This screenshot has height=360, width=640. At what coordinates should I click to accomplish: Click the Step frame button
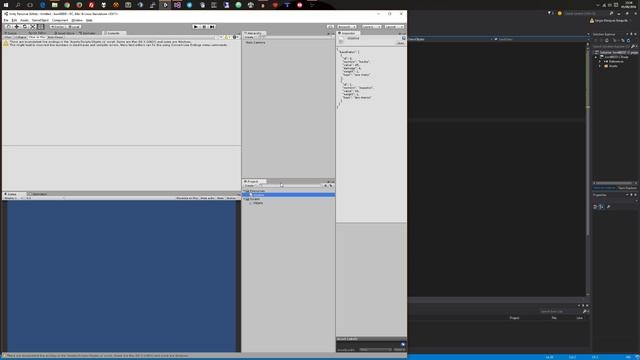click(212, 27)
